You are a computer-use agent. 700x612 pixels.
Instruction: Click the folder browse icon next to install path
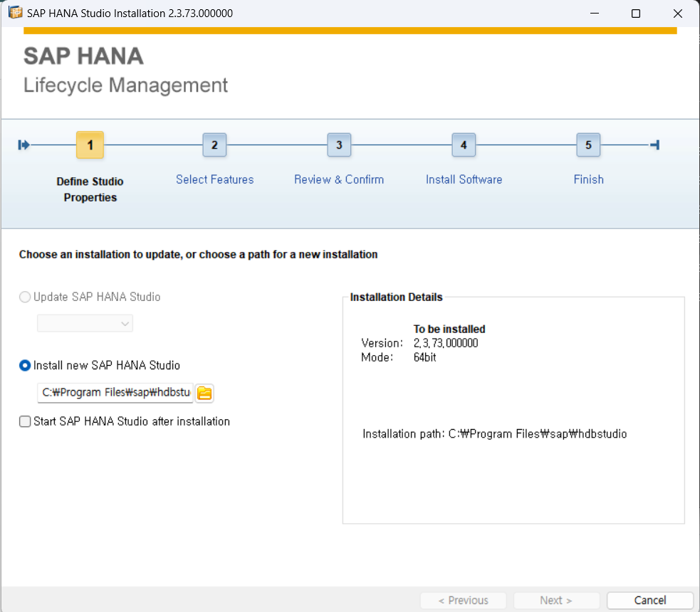click(204, 393)
